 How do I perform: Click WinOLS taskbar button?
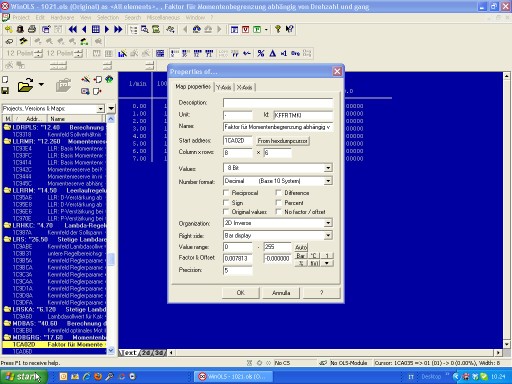pyautogui.click(x=233, y=377)
